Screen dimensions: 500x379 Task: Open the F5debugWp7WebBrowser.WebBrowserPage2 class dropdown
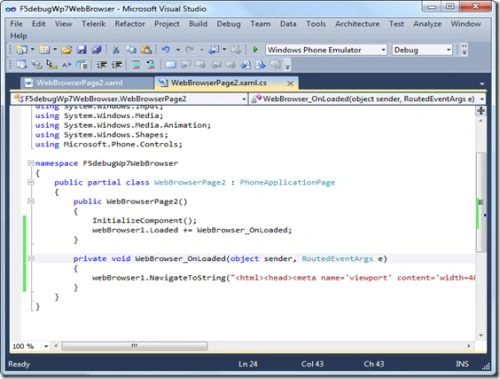pos(244,99)
